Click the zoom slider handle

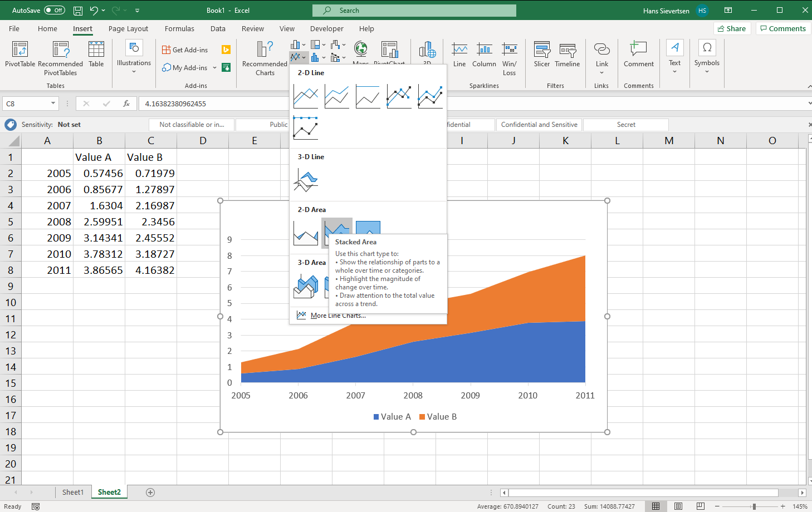pos(754,506)
